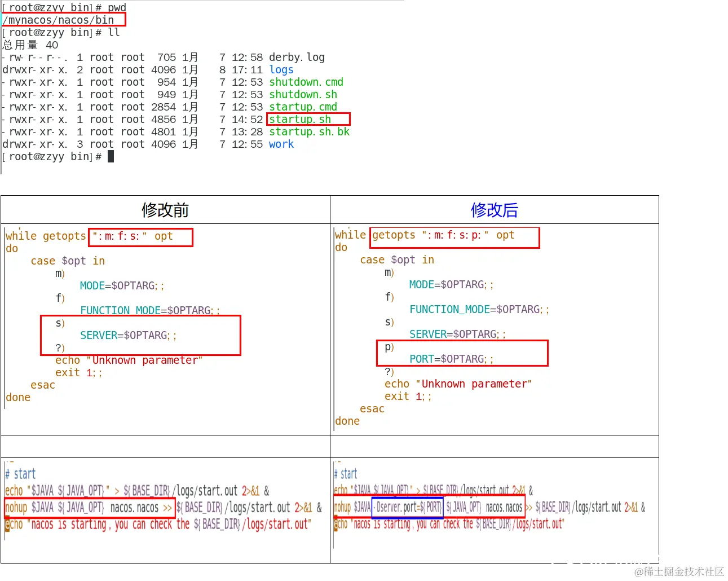
Task: Click the esac keyword in 修改前 column
Action: pyautogui.click(x=43, y=385)
